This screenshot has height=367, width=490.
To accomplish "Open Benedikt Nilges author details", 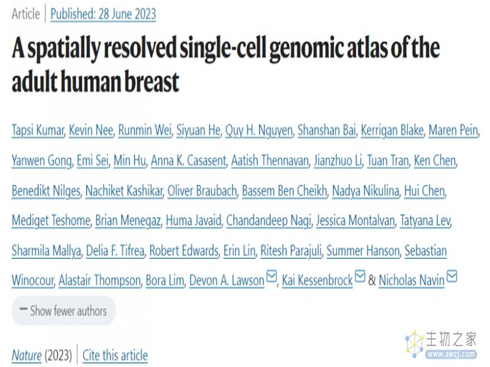I will click(46, 191).
